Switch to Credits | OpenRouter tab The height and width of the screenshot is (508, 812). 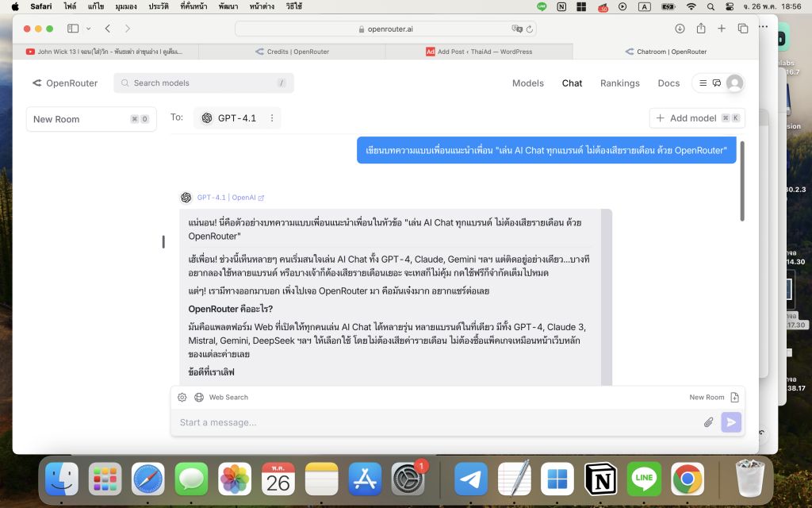tap(292, 52)
